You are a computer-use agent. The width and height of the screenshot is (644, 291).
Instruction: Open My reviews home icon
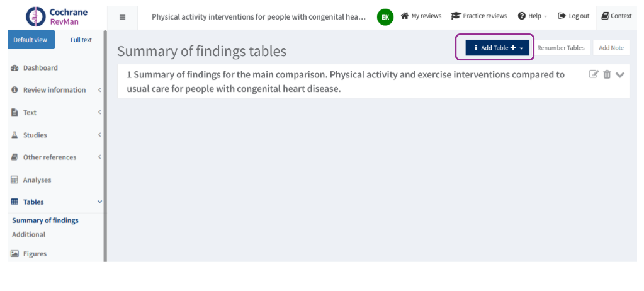421,16
